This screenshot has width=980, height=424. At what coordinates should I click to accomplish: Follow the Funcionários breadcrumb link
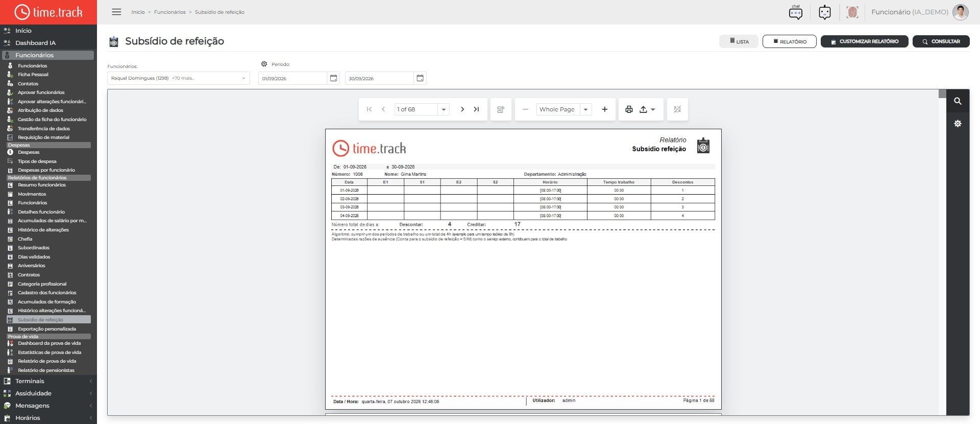(x=170, y=12)
